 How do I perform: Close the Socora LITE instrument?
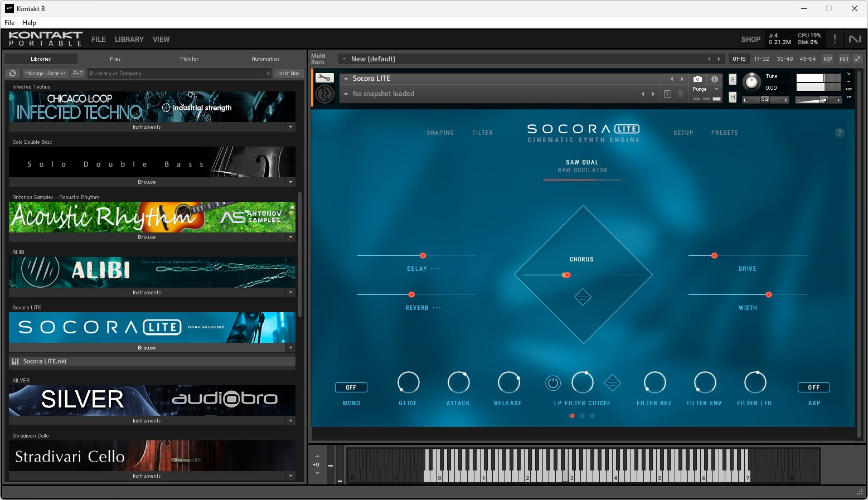click(849, 74)
